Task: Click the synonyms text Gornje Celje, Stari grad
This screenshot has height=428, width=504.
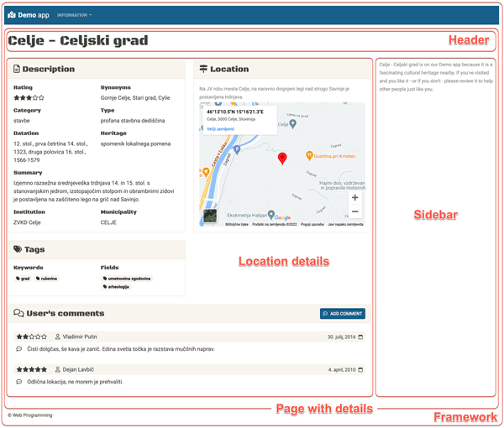Action: (135, 97)
